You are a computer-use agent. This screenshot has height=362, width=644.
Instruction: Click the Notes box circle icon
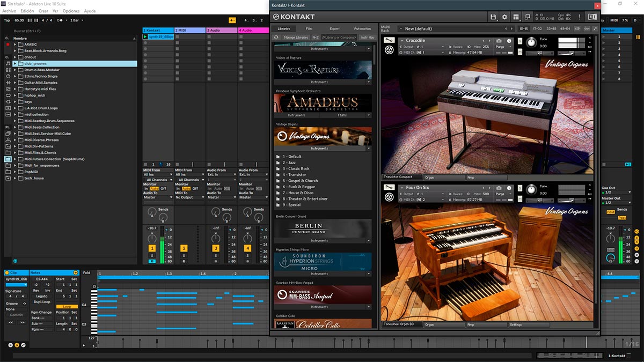pos(76,273)
